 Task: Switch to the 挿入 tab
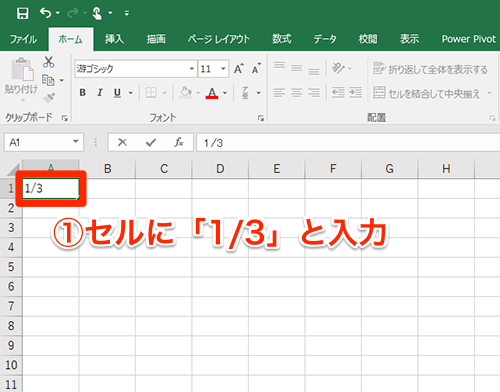[x=114, y=39]
